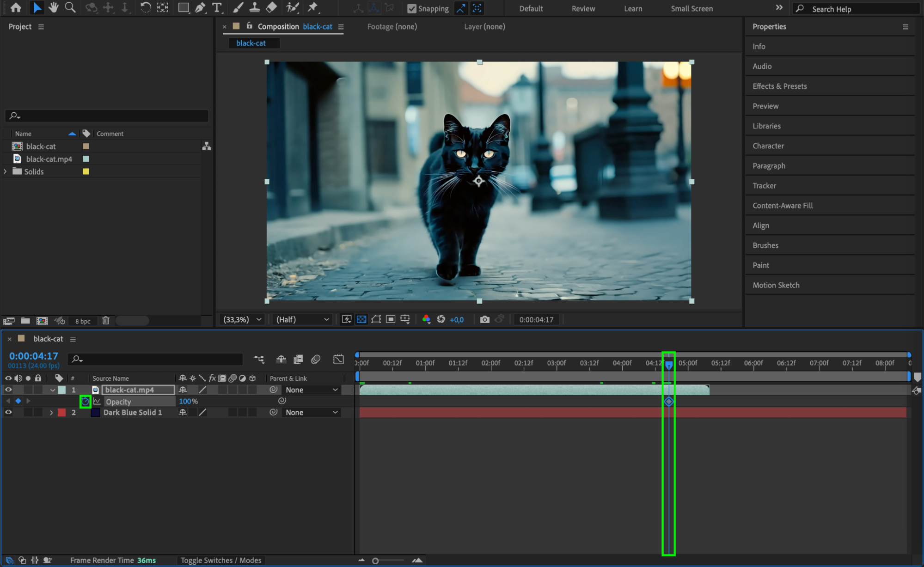Expand Dark Blue Solid 1 layer properties
Image resolution: width=924 pixels, height=567 pixels.
click(51, 413)
